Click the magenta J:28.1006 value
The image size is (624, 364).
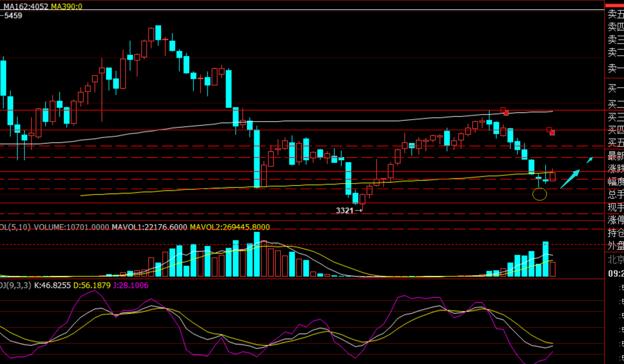click(x=131, y=285)
